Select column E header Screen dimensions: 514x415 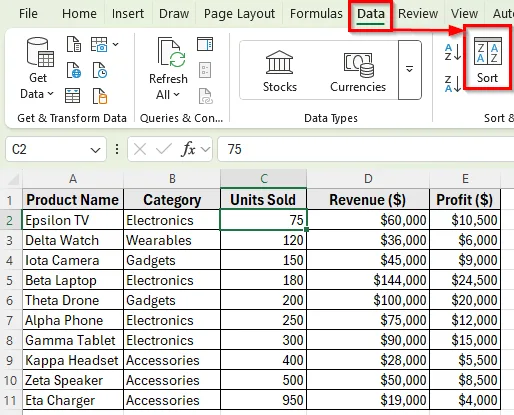click(465, 179)
